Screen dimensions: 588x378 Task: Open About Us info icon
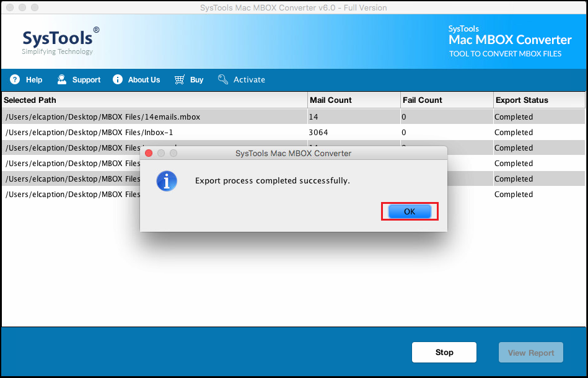[x=118, y=79]
